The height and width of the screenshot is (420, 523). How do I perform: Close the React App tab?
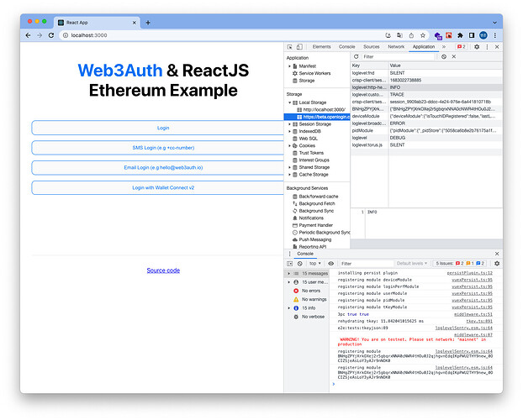click(134, 23)
